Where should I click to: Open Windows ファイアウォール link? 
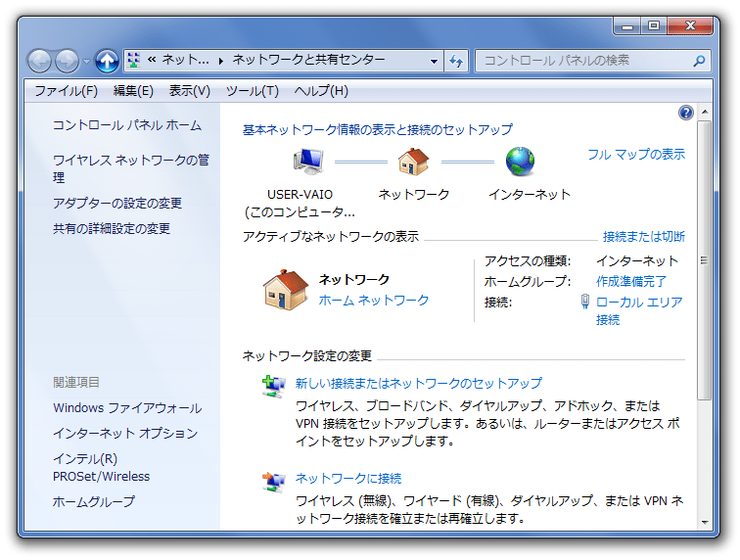(127, 408)
